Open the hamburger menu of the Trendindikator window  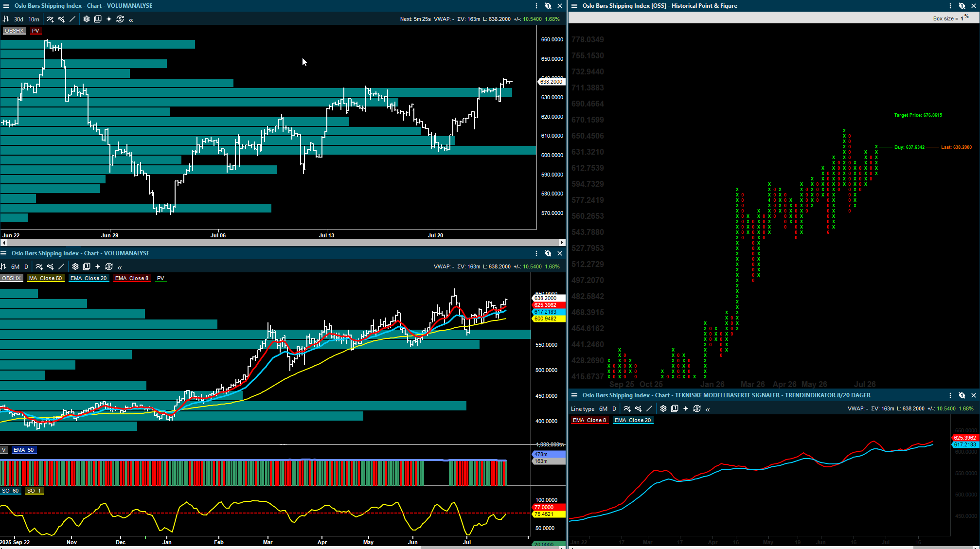(574, 395)
